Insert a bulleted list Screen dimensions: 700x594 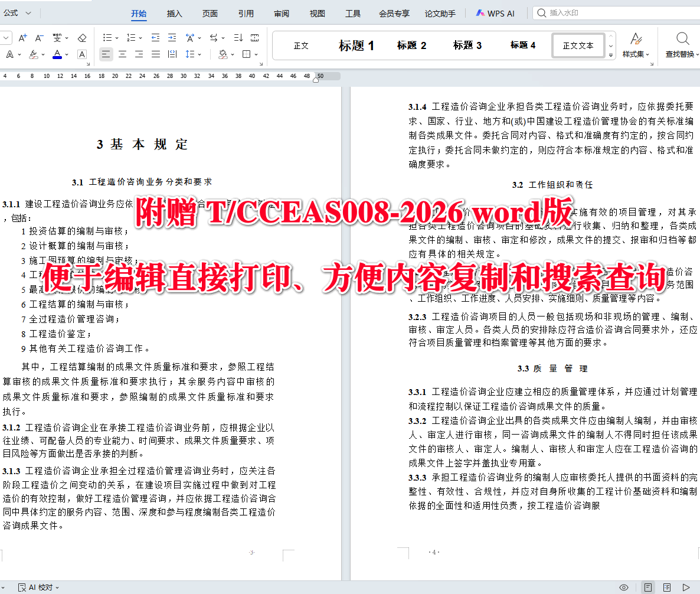(x=107, y=38)
